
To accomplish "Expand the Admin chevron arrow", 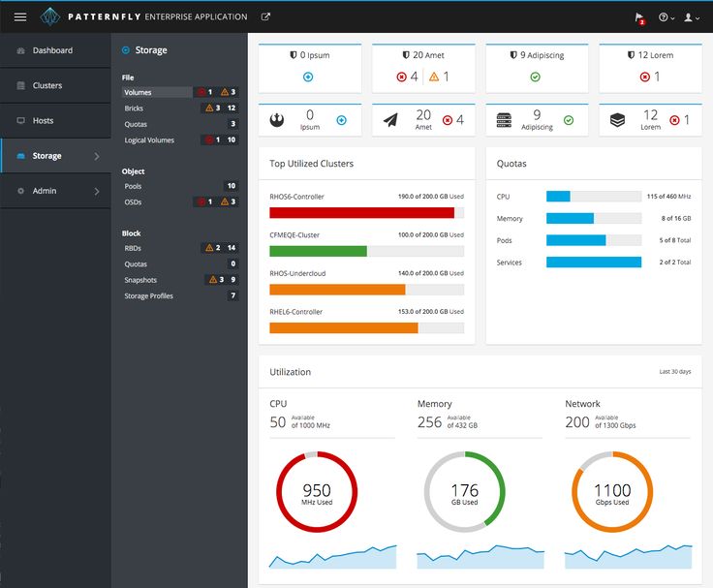I will [x=97, y=191].
